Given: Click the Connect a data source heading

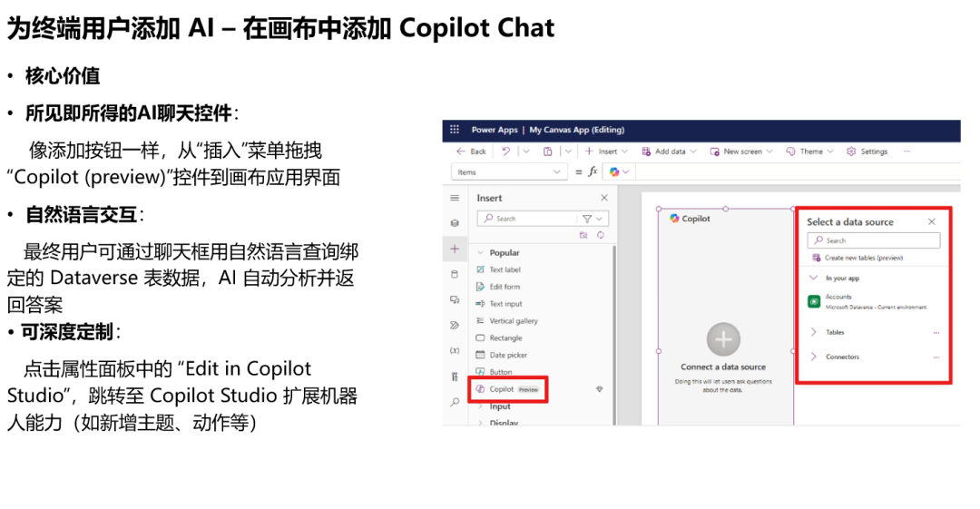Looking at the screenshot, I should pos(723,367).
